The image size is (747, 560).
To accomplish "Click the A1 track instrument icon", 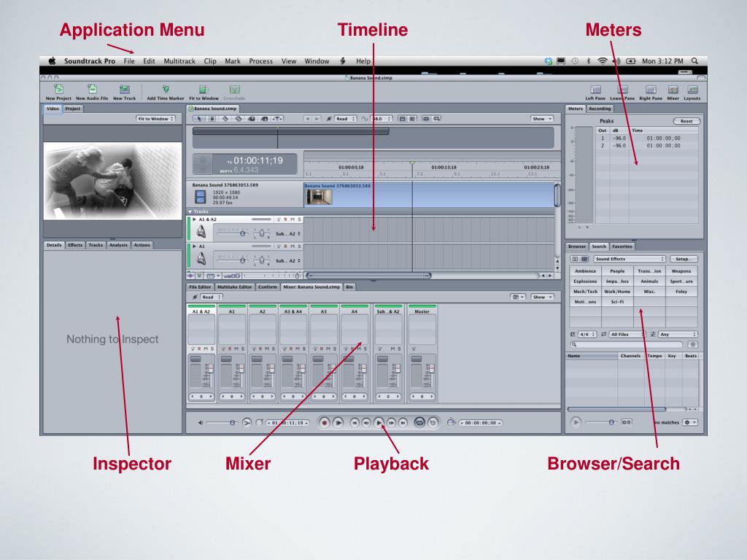I will [x=201, y=259].
